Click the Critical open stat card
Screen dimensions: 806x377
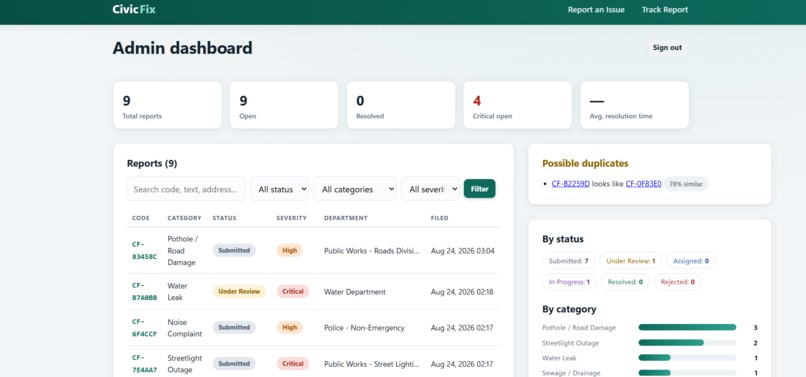(518, 105)
